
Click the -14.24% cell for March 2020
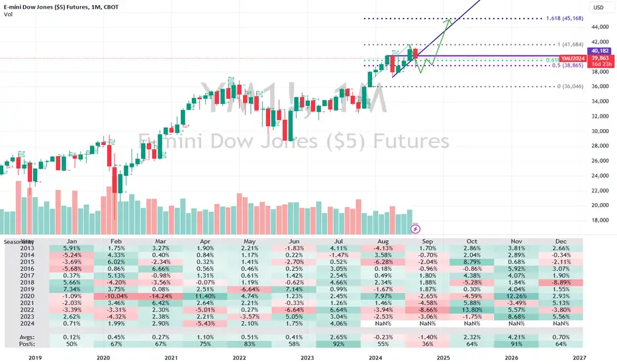click(161, 296)
